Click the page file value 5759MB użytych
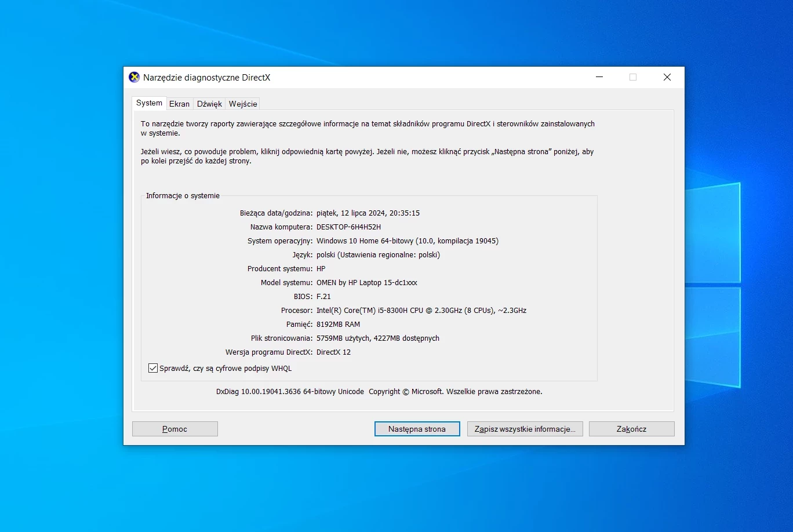Screen dimensions: 793x532 pos(378,338)
